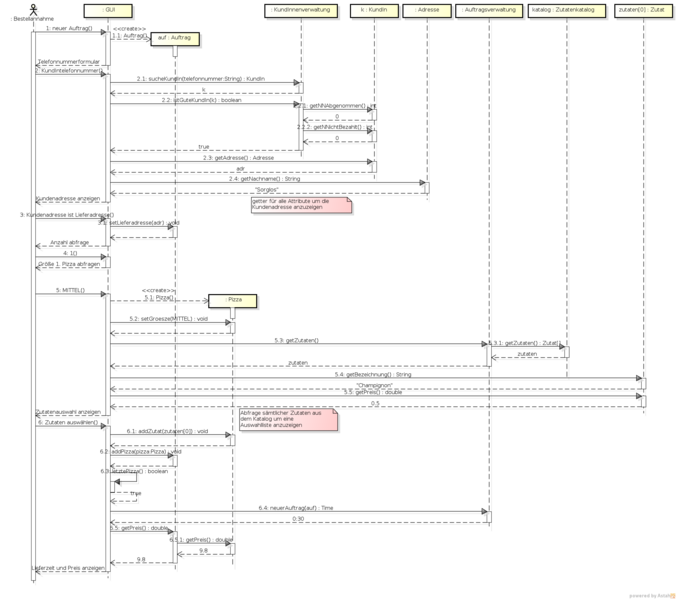Click the '5: MITTEL()' message label
Viewport: 677px width, 600px height.
[70, 291]
